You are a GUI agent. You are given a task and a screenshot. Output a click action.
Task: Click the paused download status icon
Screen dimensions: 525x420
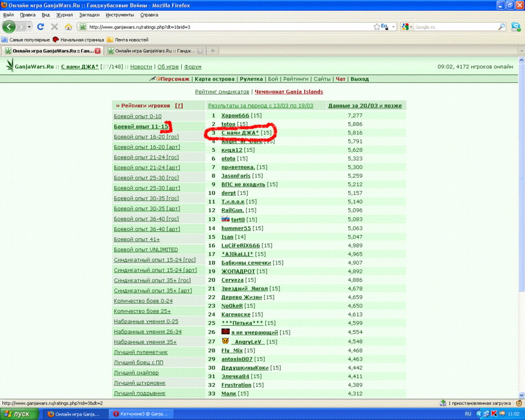click(x=443, y=403)
